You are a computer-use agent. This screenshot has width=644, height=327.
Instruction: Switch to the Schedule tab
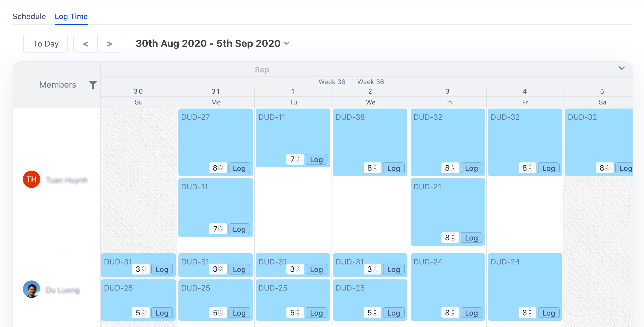[29, 17]
